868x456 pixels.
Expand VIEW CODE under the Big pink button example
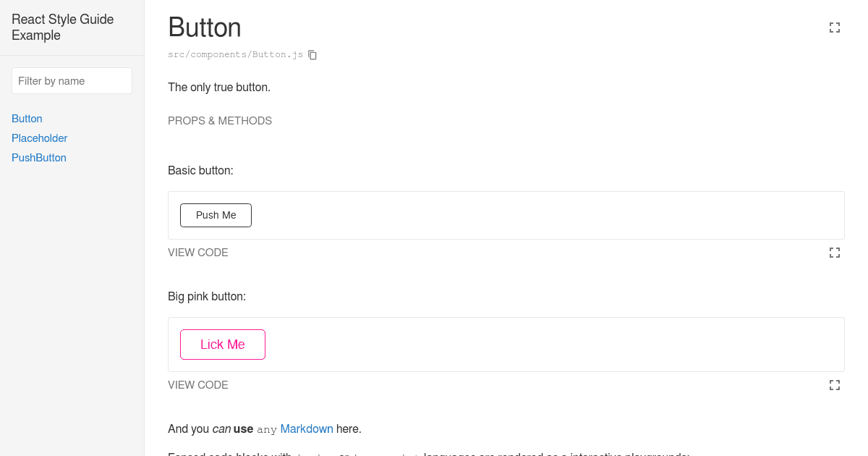197,384
